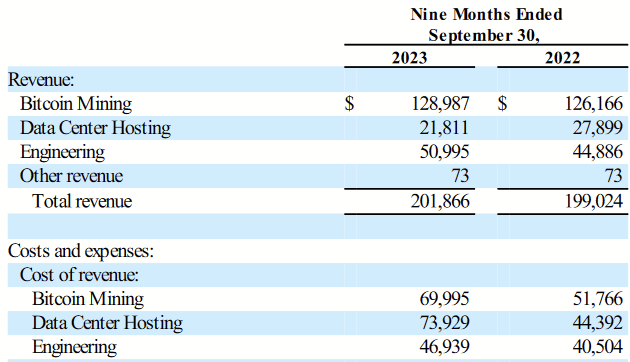Click the Engineering label under Revenue
Image resolution: width=630 pixels, height=362 pixels.
(62, 152)
